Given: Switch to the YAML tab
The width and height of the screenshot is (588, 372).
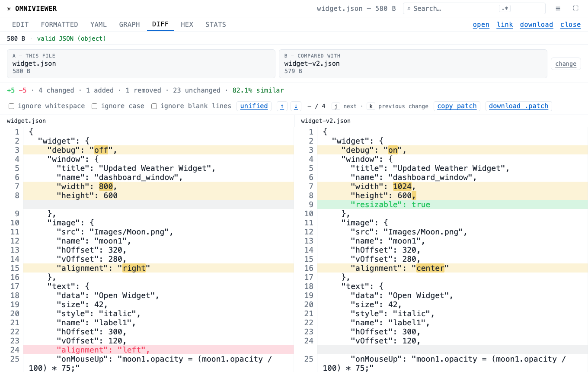Looking at the screenshot, I should click(99, 25).
